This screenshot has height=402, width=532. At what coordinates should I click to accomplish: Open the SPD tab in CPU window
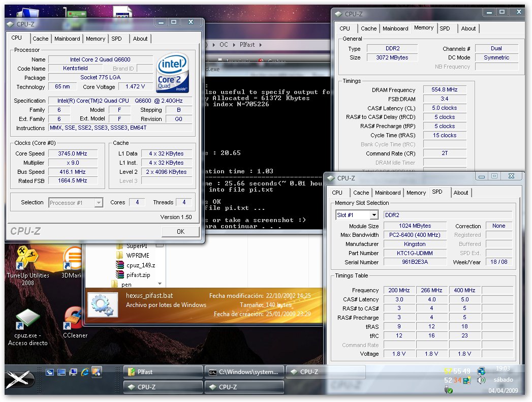click(x=116, y=39)
